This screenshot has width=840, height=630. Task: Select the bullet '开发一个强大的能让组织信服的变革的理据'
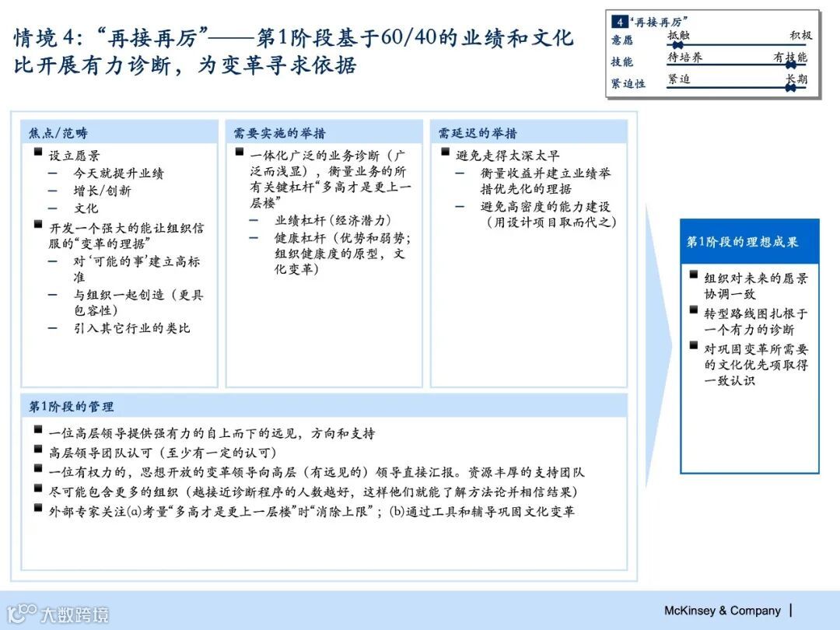pos(126,236)
